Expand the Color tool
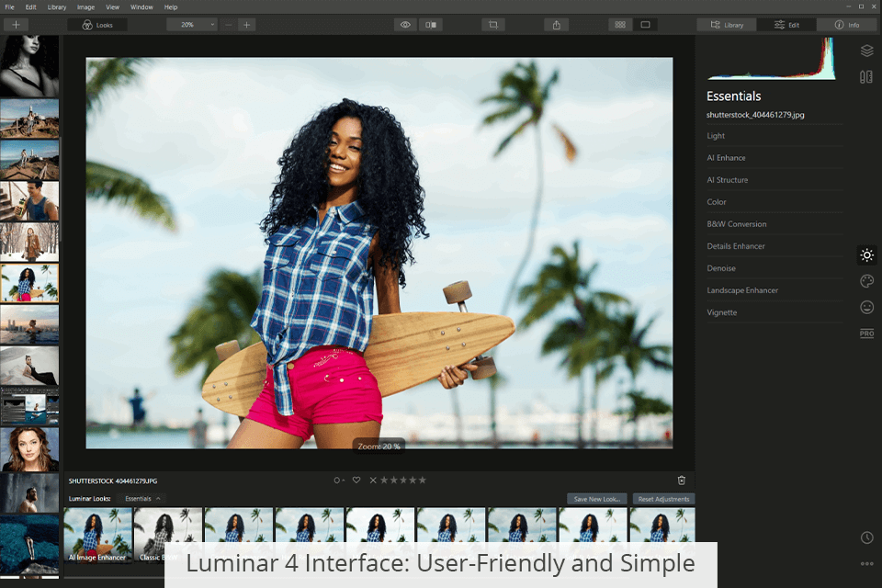 pyautogui.click(x=775, y=202)
